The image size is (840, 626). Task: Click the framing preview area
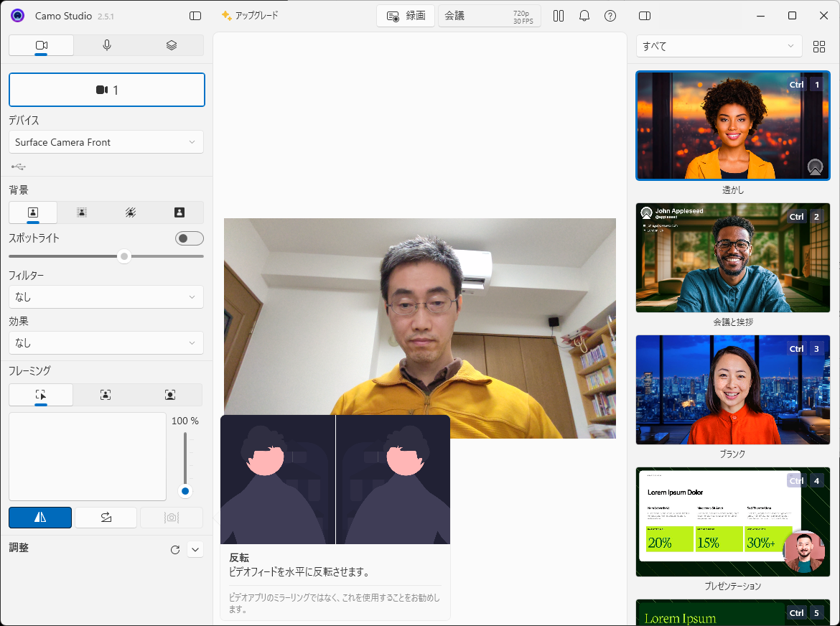click(88, 457)
